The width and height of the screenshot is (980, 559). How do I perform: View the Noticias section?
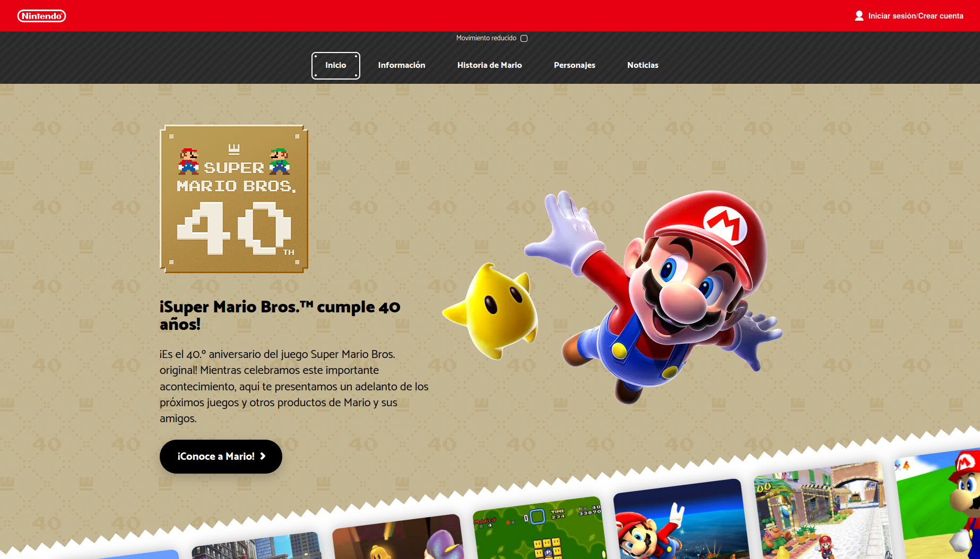point(643,65)
